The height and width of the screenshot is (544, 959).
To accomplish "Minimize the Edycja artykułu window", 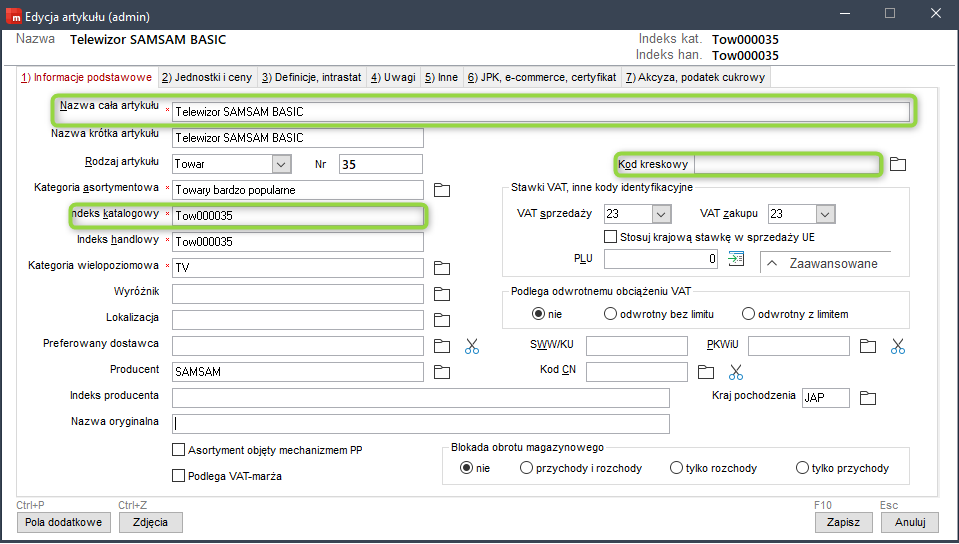I will pyautogui.click(x=845, y=13).
